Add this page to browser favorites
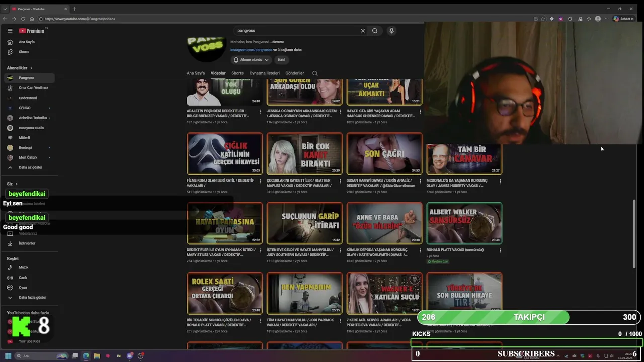Viewport: 644px width, 362px height. click(x=543, y=19)
